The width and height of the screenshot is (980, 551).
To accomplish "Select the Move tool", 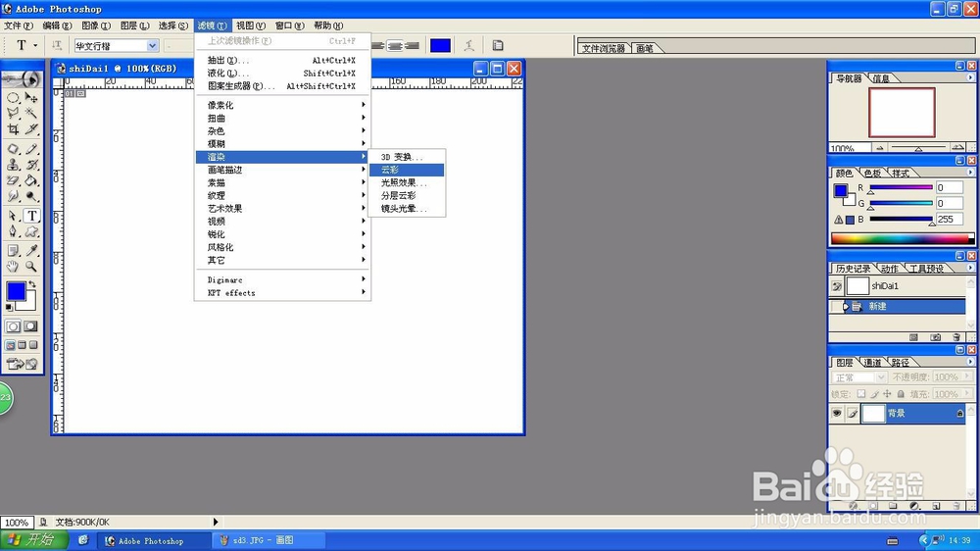I will click(x=31, y=98).
